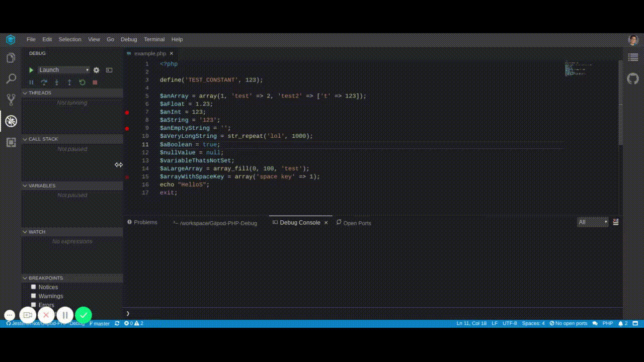The height and width of the screenshot is (362, 644).
Task: Click the debug Step Out button
Action: pyautogui.click(x=69, y=82)
